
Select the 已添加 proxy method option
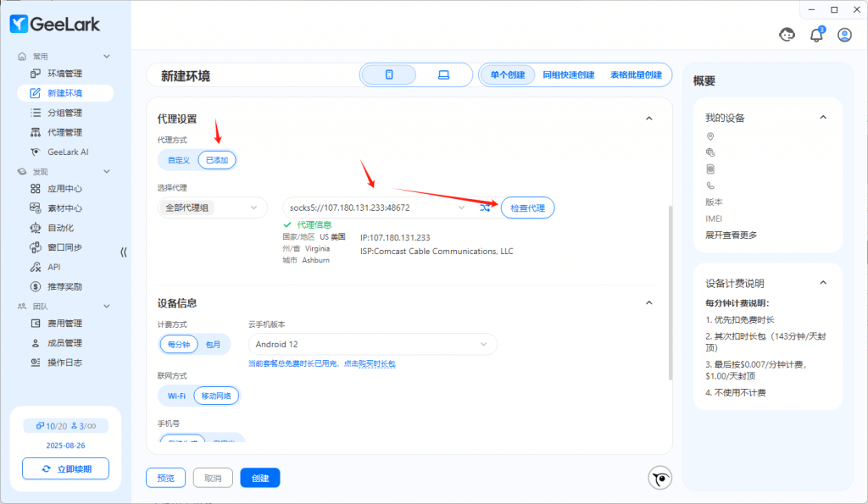218,159
